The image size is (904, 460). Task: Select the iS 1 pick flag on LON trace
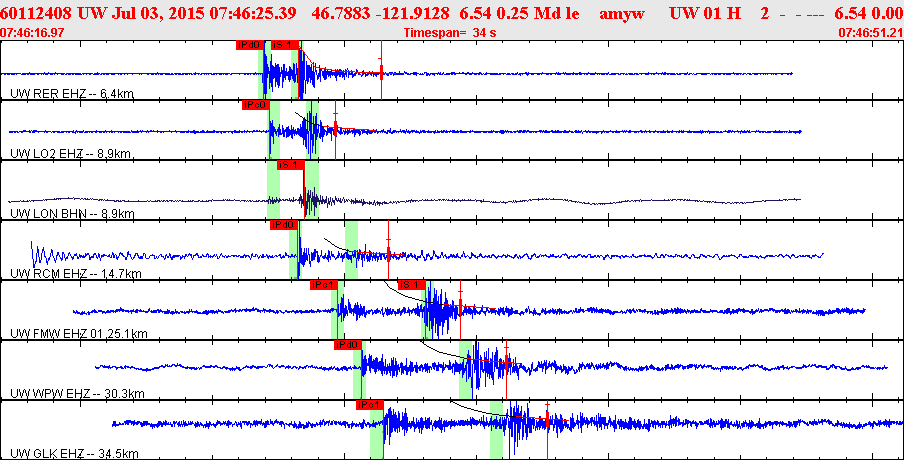click(x=291, y=165)
